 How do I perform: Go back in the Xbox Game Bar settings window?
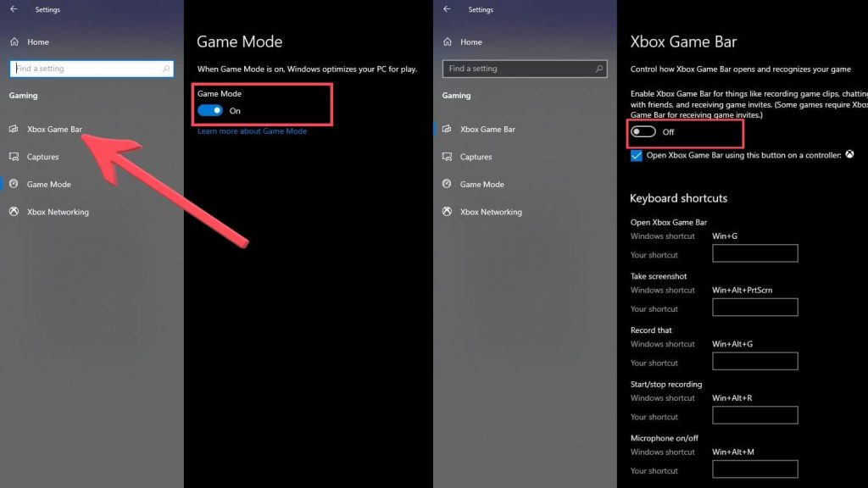[x=447, y=9]
